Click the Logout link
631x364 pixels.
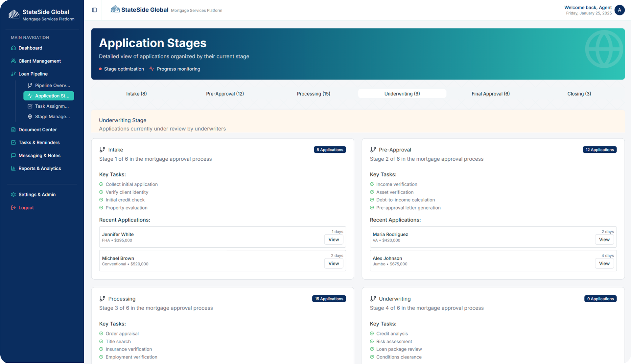click(x=26, y=208)
